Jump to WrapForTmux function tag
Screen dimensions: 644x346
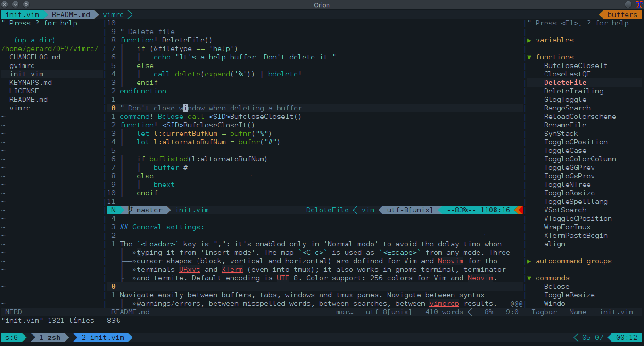point(567,227)
